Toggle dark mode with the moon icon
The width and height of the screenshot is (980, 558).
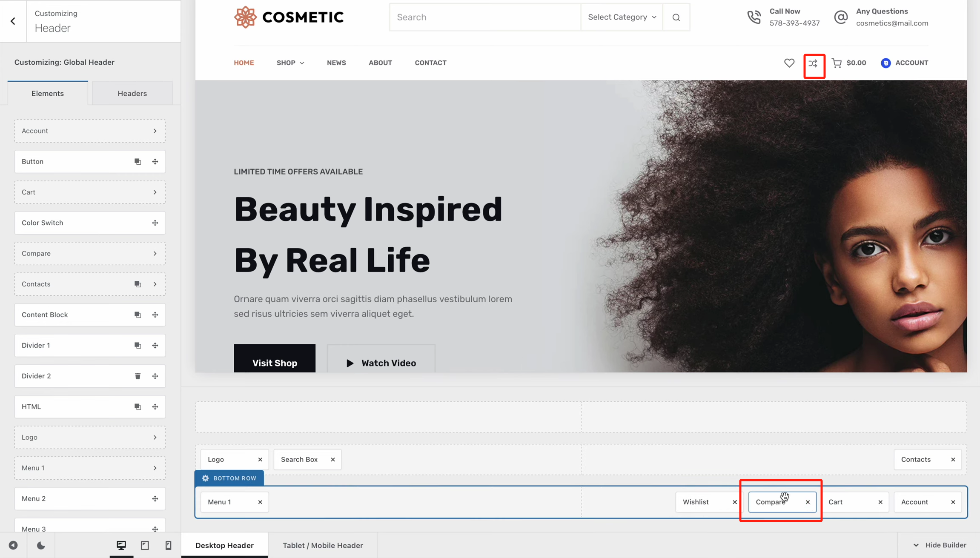click(40, 545)
